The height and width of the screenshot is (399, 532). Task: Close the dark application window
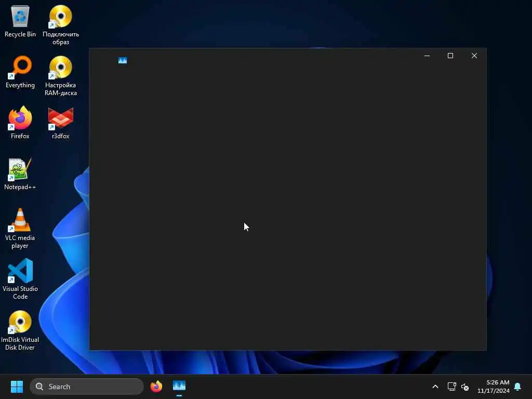pyautogui.click(x=474, y=56)
